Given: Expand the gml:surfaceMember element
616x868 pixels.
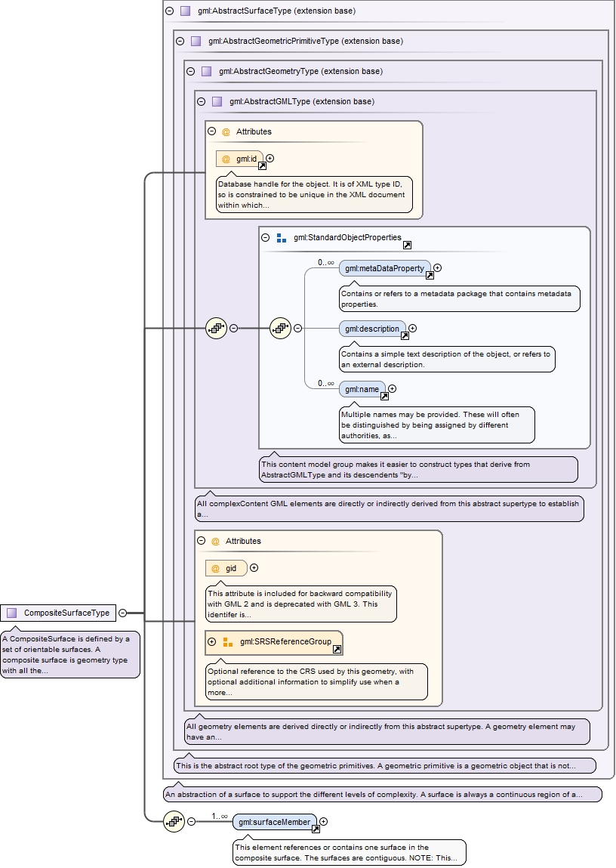Looking at the screenshot, I should pyautogui.click(x=324, y=821).
